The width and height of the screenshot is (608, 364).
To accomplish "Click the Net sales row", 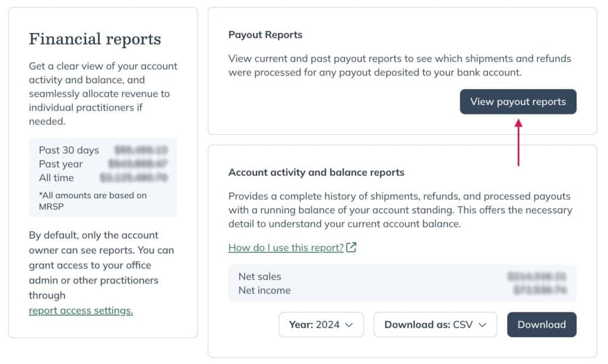I will (x=402, y=276).
